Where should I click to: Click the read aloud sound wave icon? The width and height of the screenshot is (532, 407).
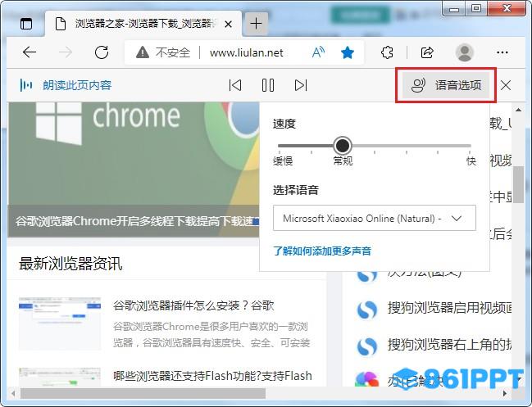pos(26,85)
